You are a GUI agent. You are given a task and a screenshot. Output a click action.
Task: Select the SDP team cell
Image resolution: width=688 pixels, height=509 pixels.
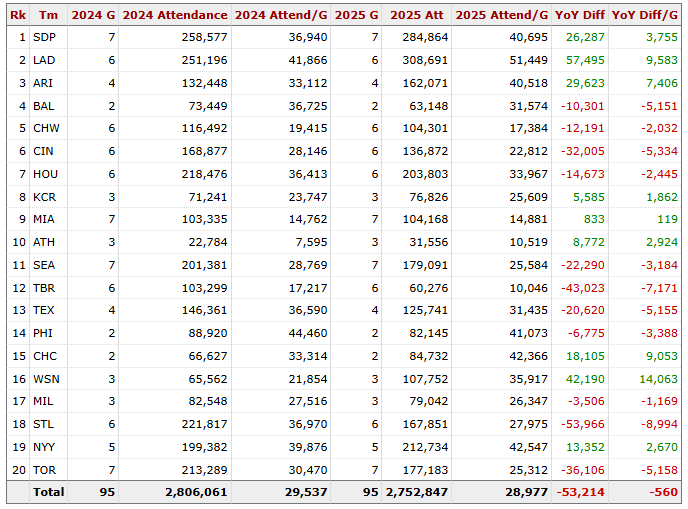[44, 37]
